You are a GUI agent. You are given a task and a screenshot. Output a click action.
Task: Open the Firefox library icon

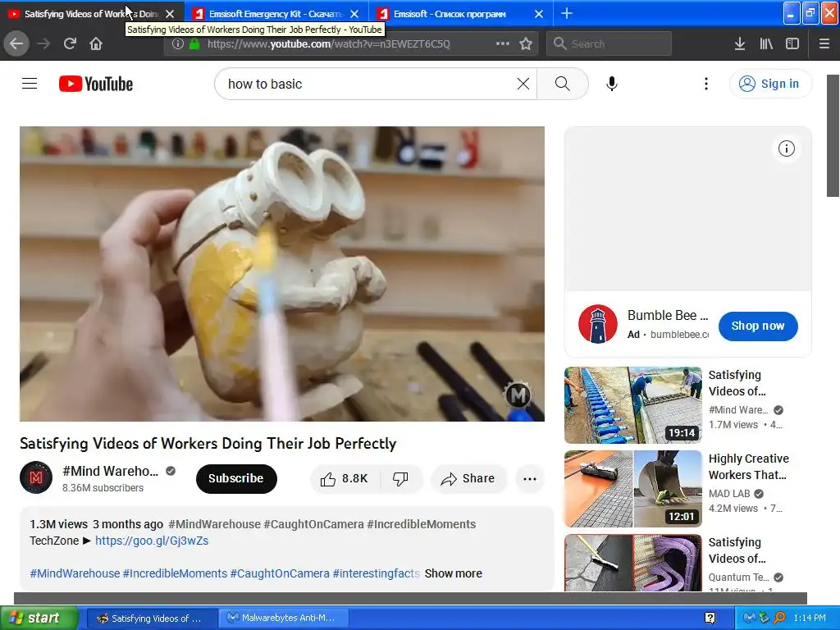click(x=766, y=44)
